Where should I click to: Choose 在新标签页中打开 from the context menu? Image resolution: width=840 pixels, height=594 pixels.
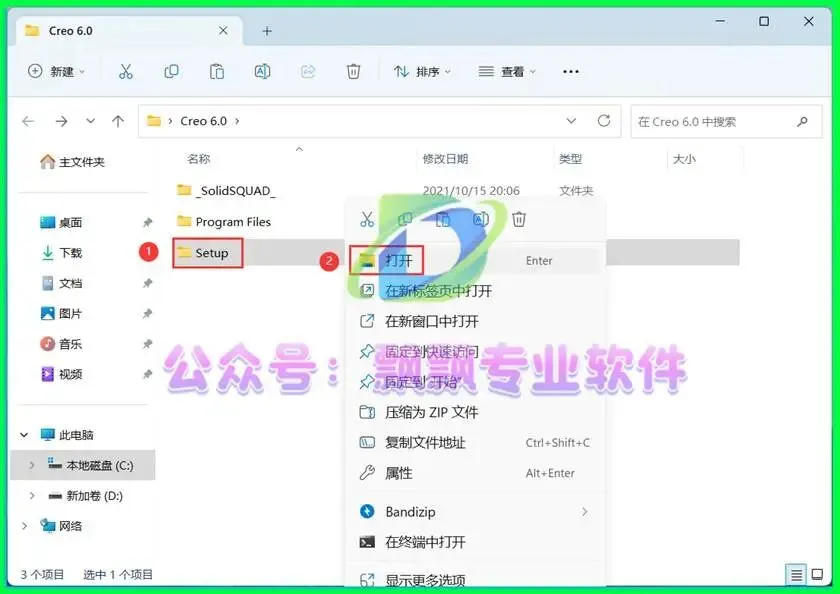pos(475,291)
